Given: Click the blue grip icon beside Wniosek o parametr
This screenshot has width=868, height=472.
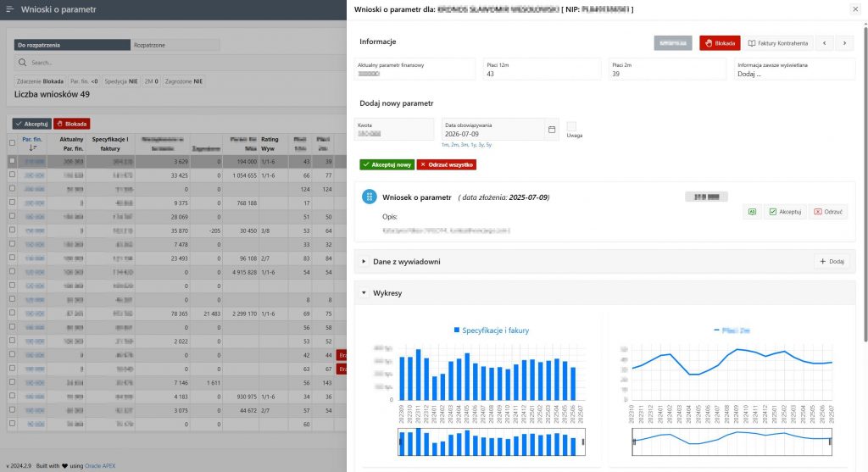Looking at the screenshot, I should pyautogui.click(x=370, y=197).
